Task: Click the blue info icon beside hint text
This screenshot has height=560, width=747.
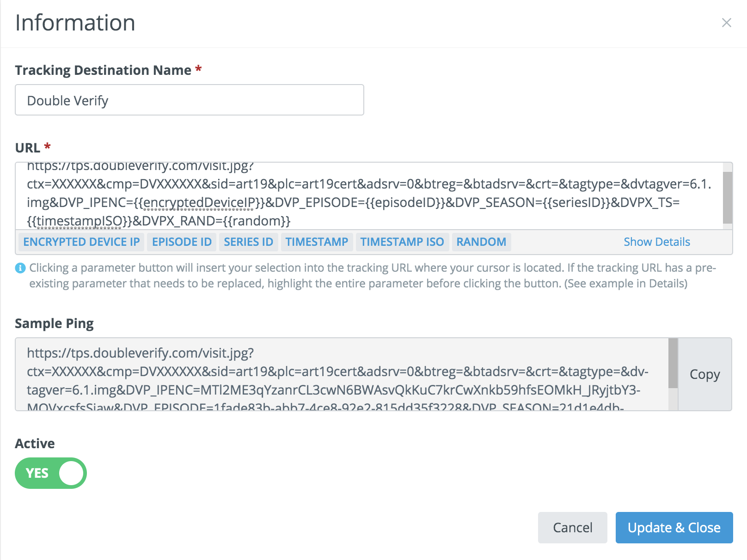Action: pos(20,268)
